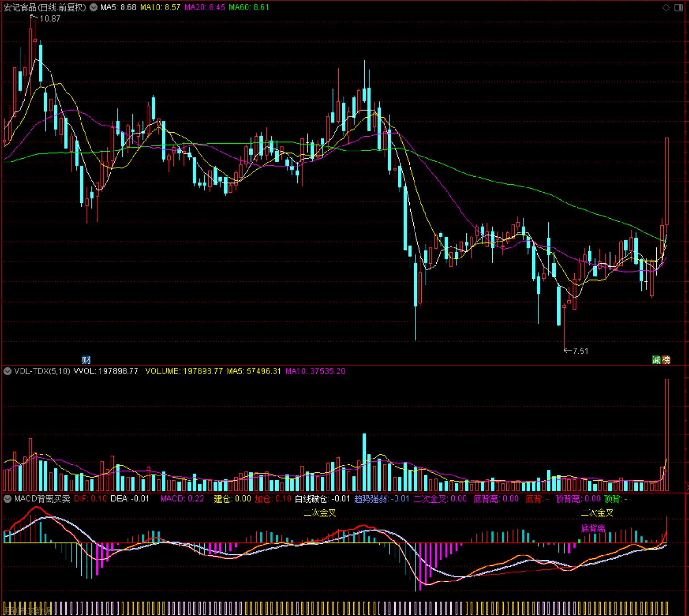This screenshot has height=616, width=689.
Task: Click the VVOL: 197898.77 value
Action: tap(106, 371)
